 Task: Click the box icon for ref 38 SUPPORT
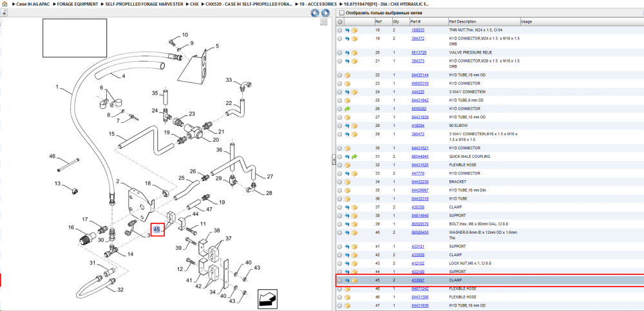pyautogui.click(x=354, y=215)
